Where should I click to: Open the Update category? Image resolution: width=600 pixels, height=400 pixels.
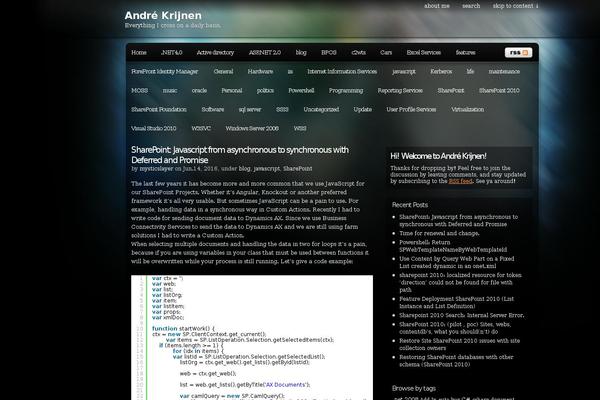coord(362,109)
